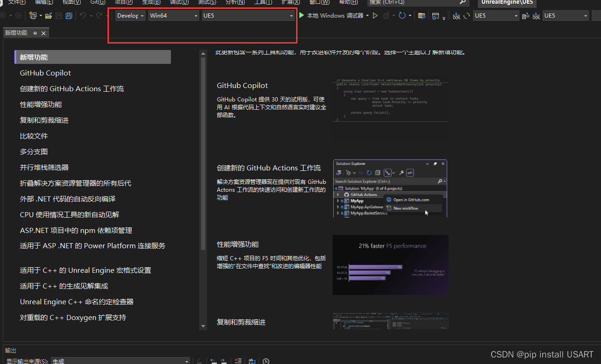Screen dimensions: 601x364
Task: Select 复制和剪裁缩进 in the topic list
Action: (x=44, y=120)
